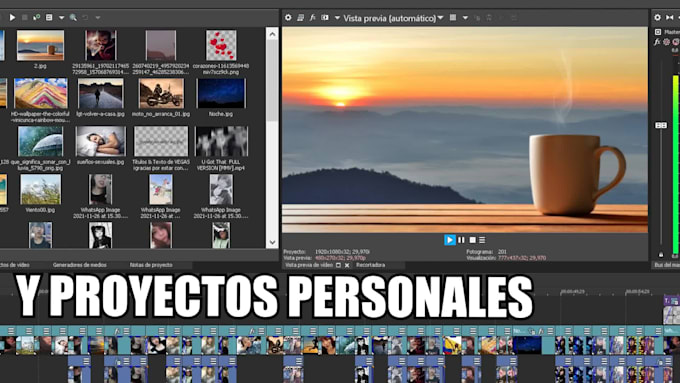
Task: Open preview transport menu icon
Action: (x=482, y=240)
